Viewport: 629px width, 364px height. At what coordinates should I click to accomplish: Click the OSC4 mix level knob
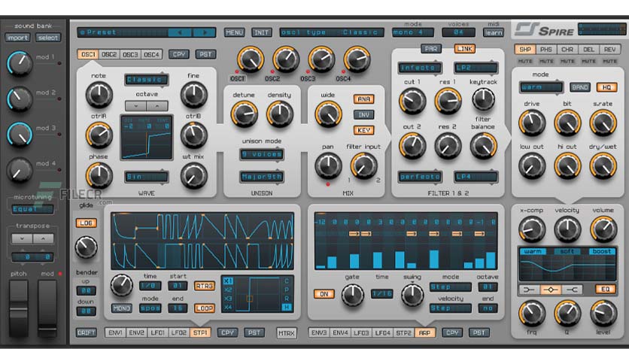357,59
